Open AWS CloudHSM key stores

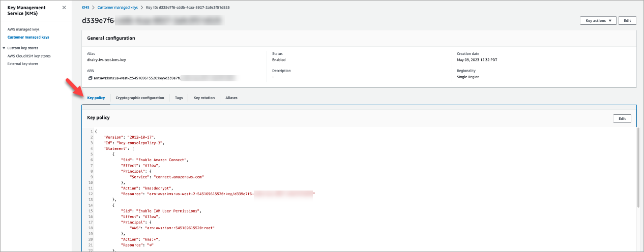pyautogui.click(x=29, y=56)
